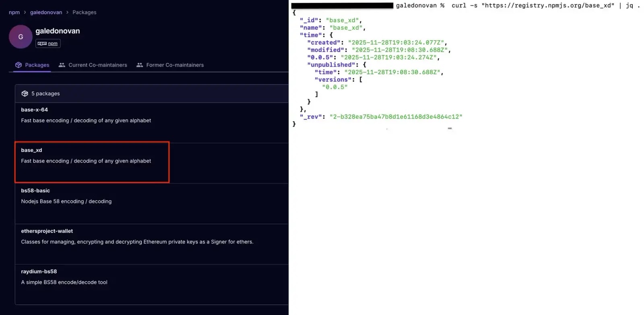Click the base-x-64 package description text

[x=86, y=120]
